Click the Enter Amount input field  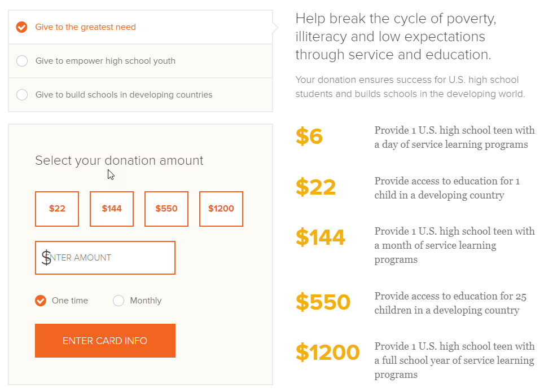click(105, 258)
